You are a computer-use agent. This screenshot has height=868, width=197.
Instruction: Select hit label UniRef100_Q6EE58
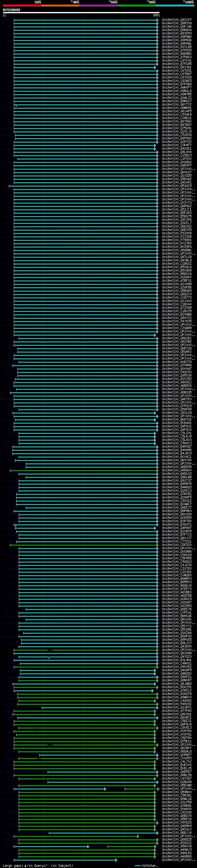tap(177, 467)
